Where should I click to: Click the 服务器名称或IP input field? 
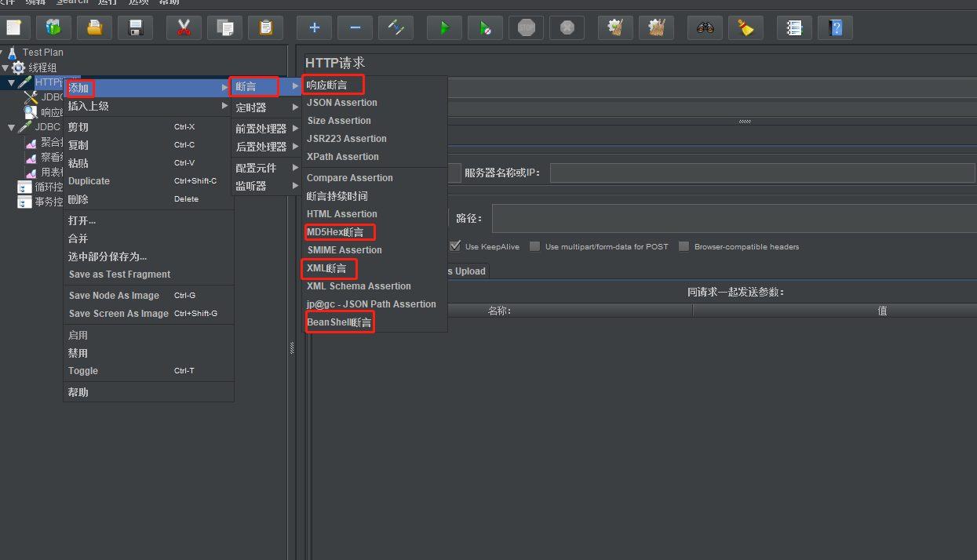click(762, 173)
